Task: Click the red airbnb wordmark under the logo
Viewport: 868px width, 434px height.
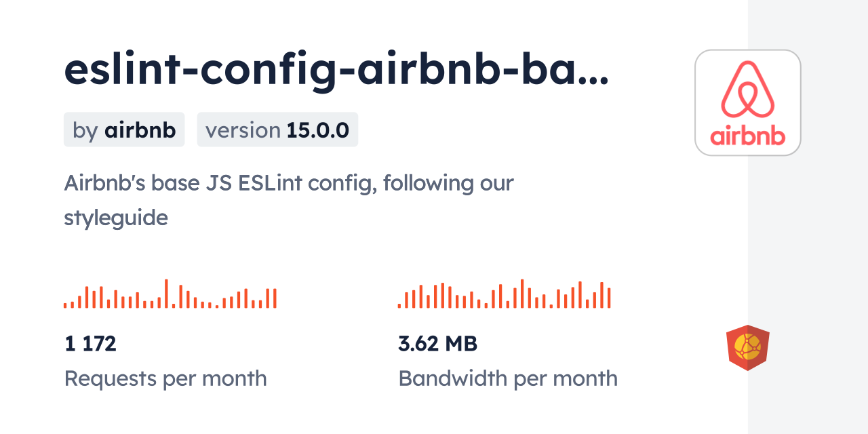Action: [x=748, y=136]
